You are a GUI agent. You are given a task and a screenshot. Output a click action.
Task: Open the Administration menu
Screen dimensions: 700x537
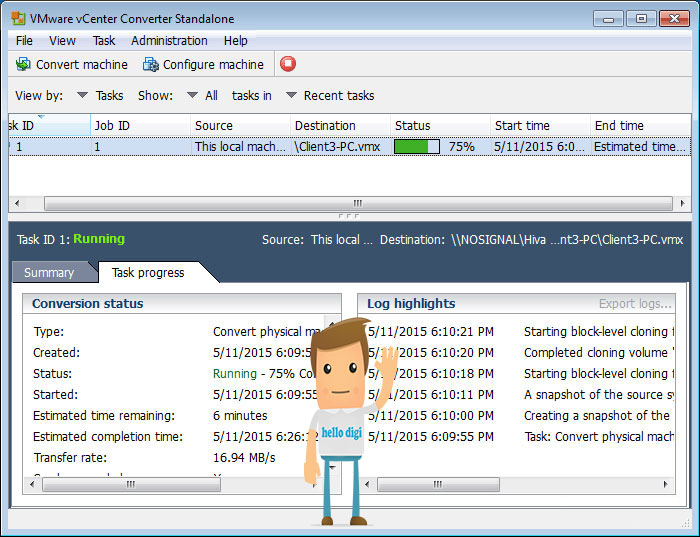click(169, 41)
